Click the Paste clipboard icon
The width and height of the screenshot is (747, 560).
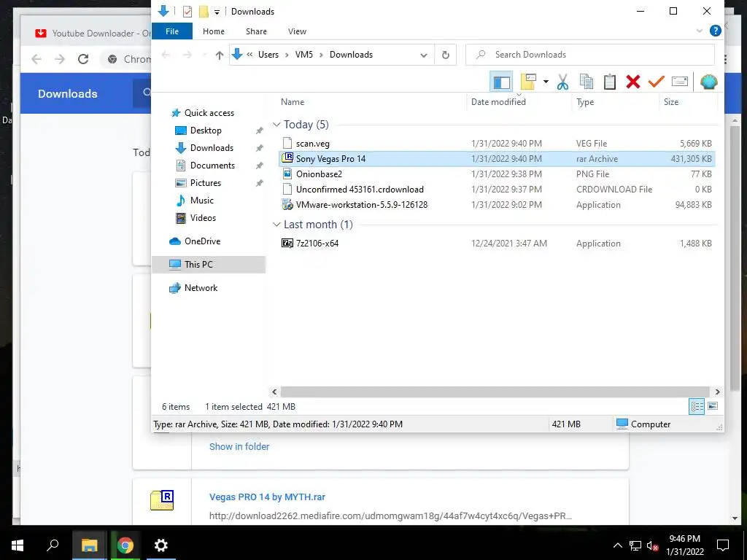609,82
